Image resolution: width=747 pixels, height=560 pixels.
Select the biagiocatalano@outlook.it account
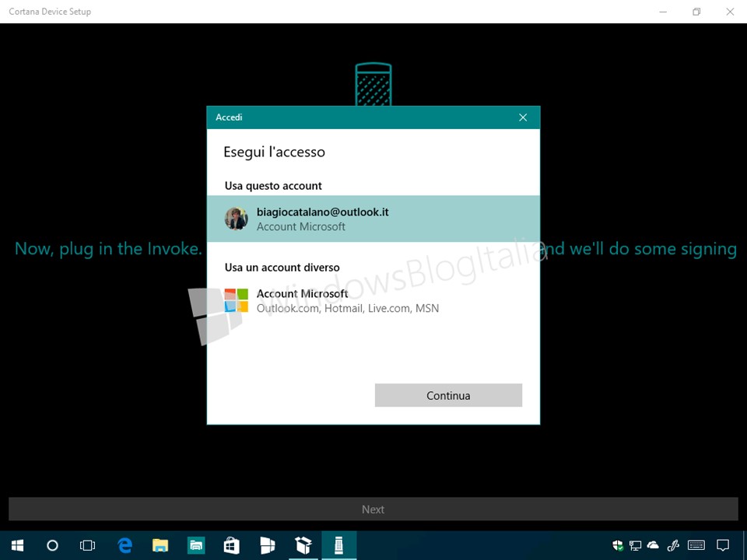coord(373,219)
